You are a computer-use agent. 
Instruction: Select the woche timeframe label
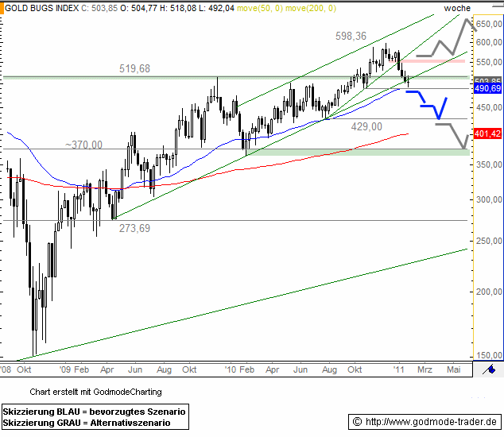pyautogui.click(x=457, y=8)
